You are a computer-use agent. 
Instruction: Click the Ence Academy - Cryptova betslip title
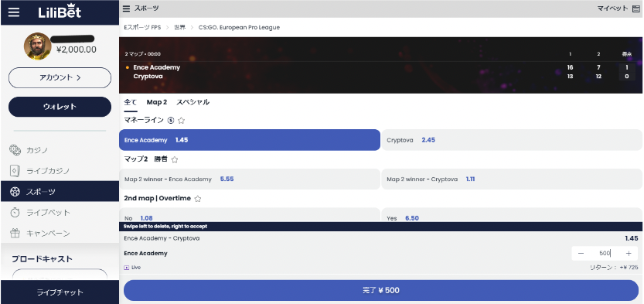coord(162,238)
